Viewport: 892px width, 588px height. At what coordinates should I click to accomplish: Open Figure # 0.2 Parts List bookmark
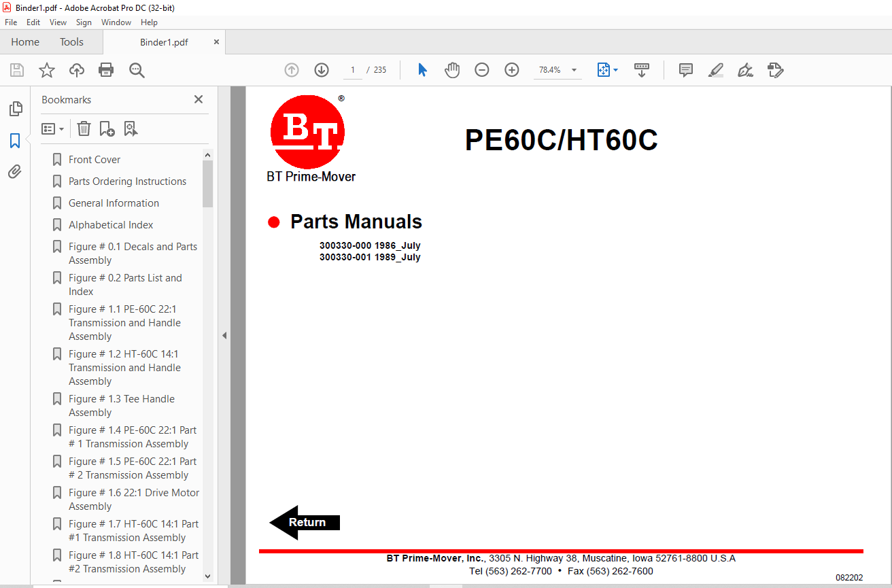tap(125, 285)
